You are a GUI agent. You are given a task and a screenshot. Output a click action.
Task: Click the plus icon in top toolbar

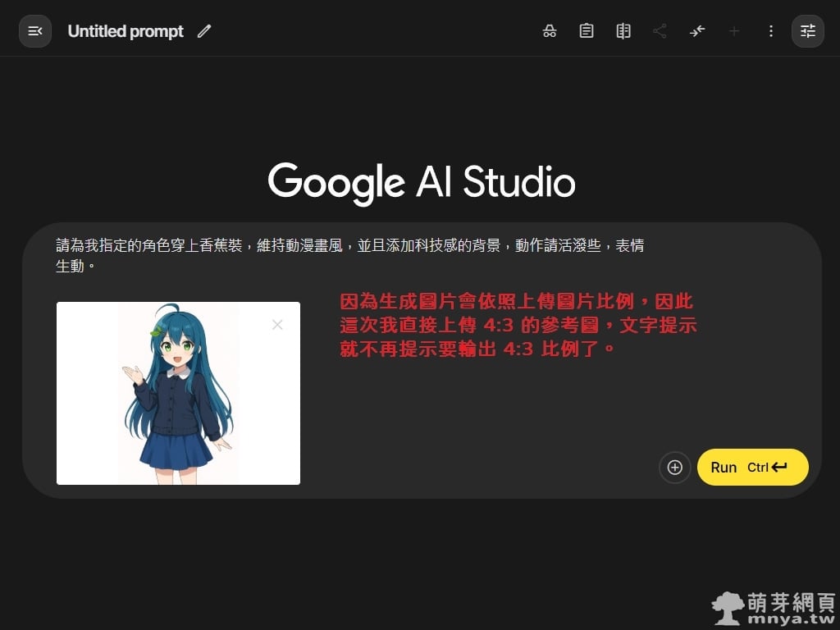734,31
